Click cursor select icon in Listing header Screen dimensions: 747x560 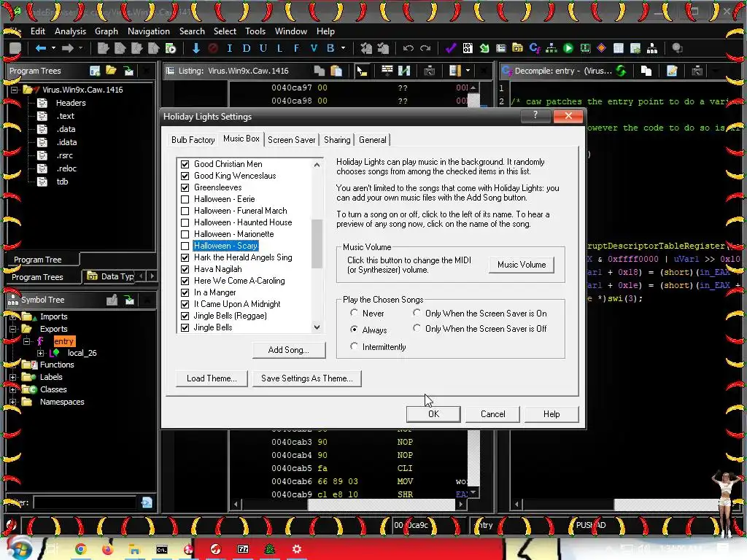(362, 71)
